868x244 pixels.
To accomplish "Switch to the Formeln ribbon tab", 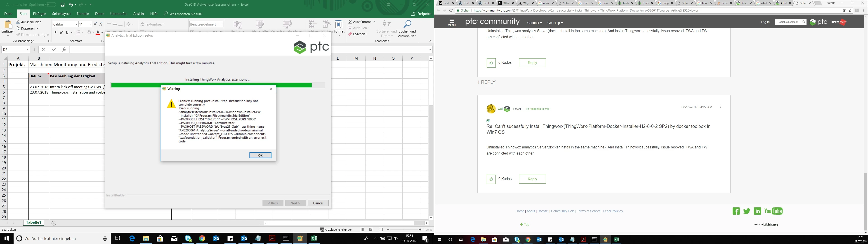I will tap(83, 14).
